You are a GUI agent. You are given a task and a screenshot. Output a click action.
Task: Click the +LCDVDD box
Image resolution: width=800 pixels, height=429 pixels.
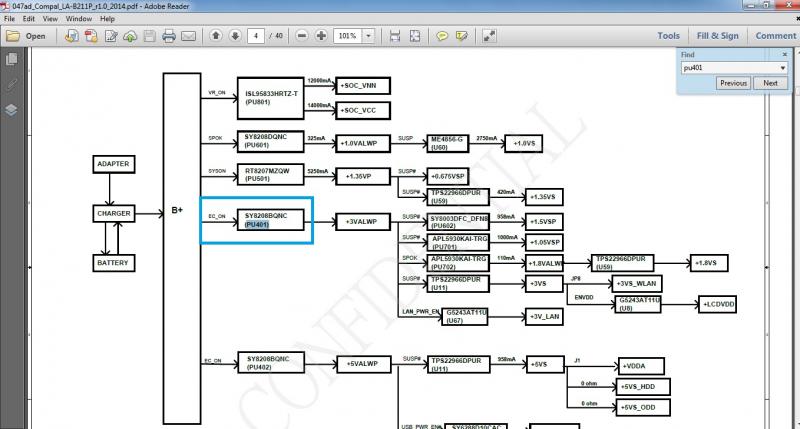(717, 305)
